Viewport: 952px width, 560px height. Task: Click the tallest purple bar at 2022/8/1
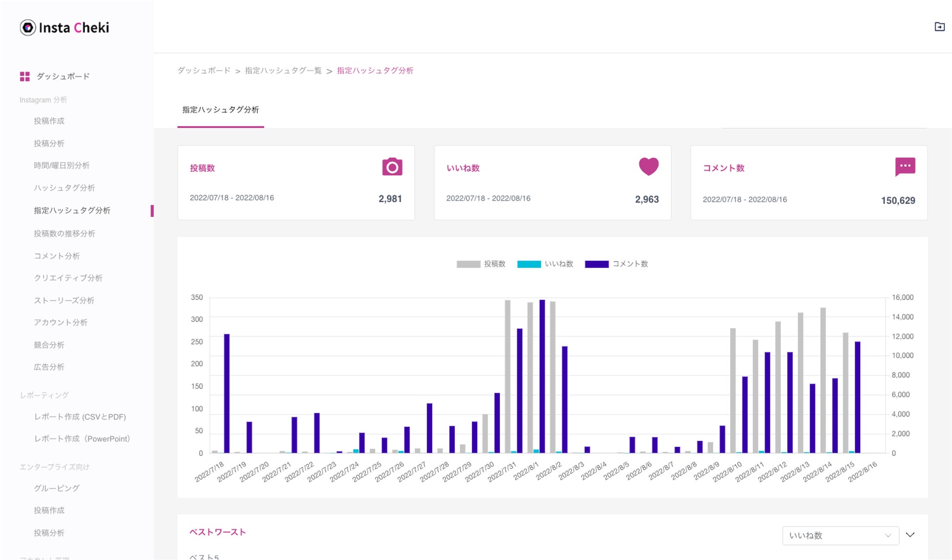click(542, 376)
